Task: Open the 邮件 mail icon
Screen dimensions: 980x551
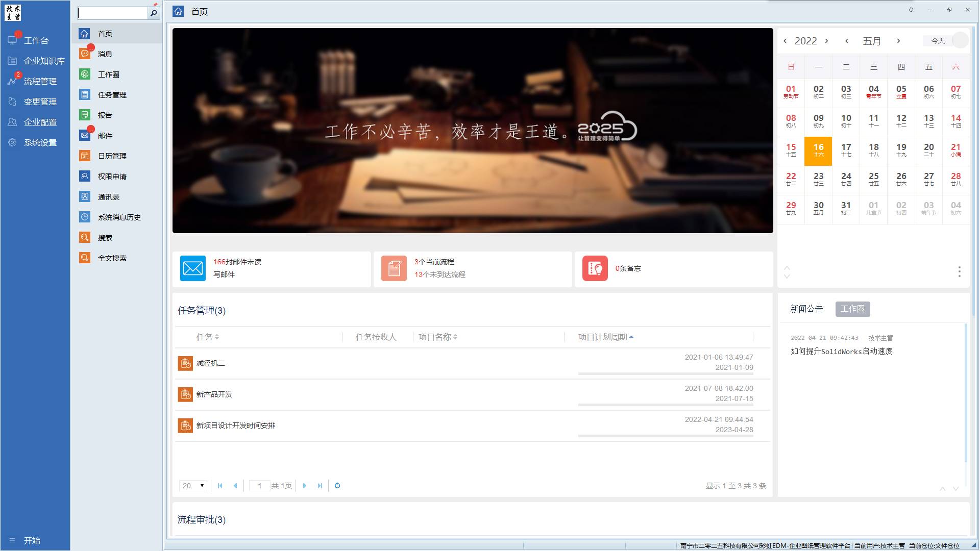Action: click(x=85, y=136)
